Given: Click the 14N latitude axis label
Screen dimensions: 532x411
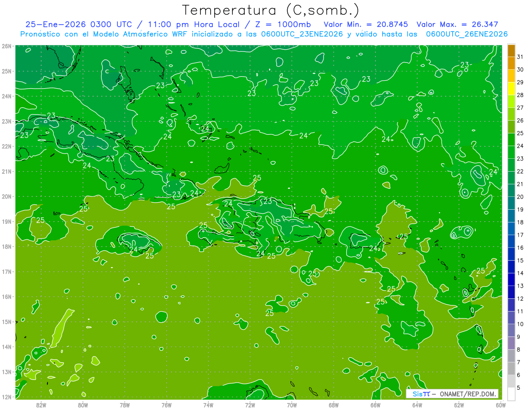Looking at the screenshot, I should pyautogui.click(x=7, y=347).
